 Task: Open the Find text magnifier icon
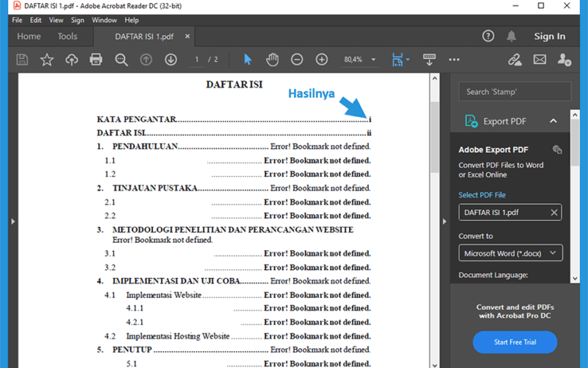(121, 60)
